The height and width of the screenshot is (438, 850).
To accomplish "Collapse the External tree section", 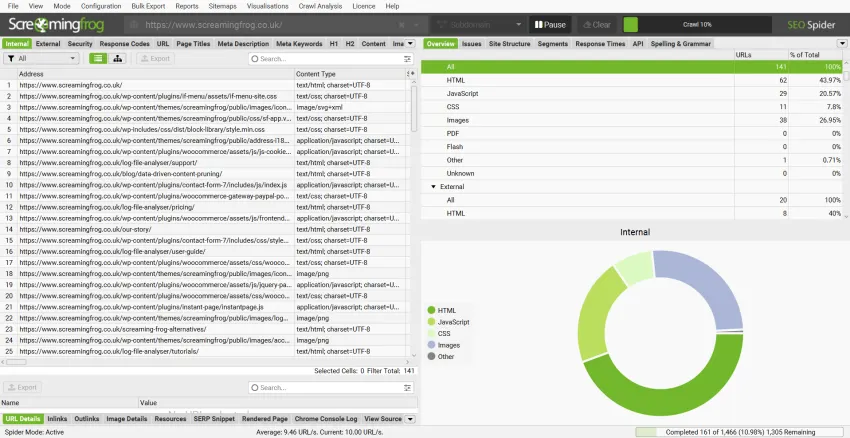I will (x=434, y=187).
